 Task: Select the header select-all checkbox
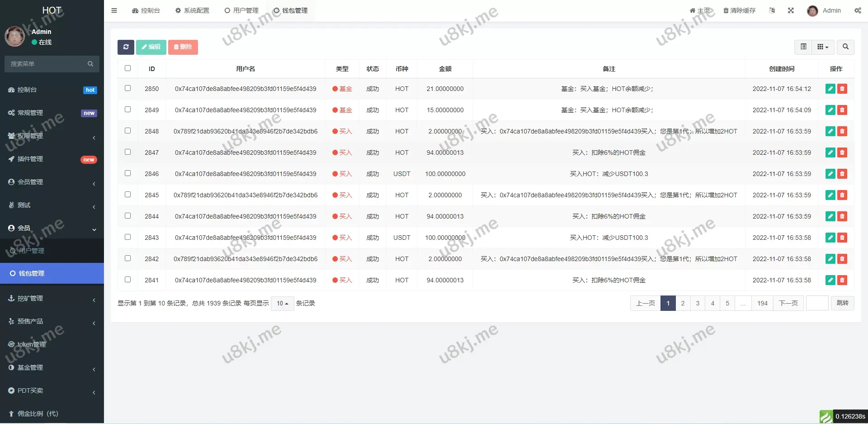coord(127,68)
